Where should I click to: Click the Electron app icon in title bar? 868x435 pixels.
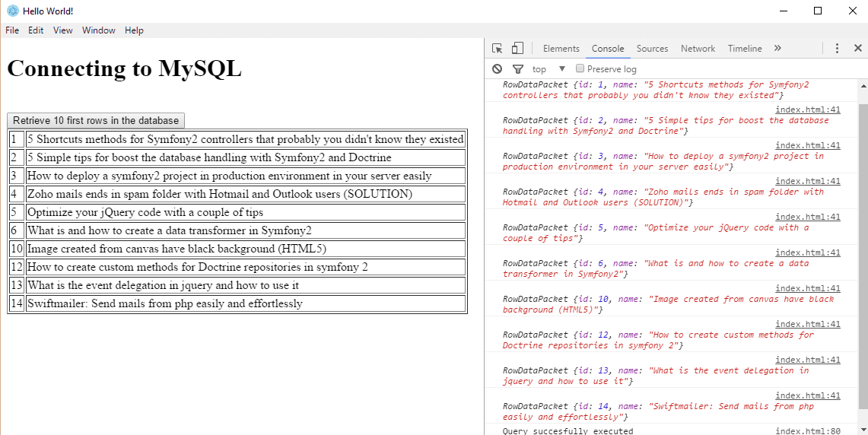point(12,11)
